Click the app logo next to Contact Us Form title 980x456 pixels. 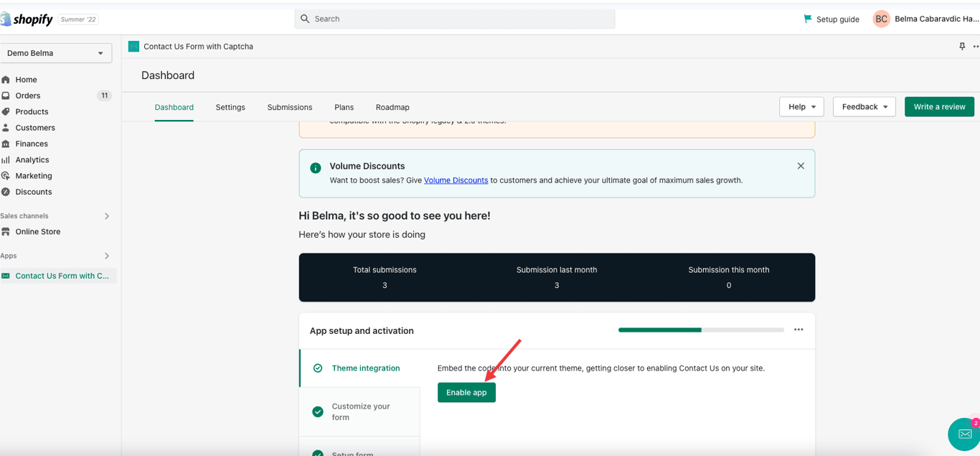[x=133, y=46]
